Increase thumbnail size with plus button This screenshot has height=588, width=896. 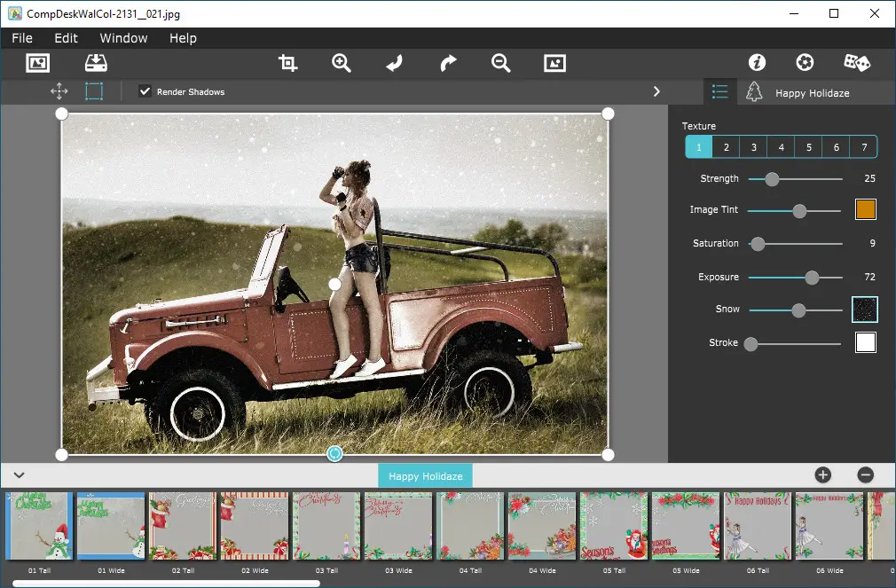pyautogui.click(x=822, y=475)
